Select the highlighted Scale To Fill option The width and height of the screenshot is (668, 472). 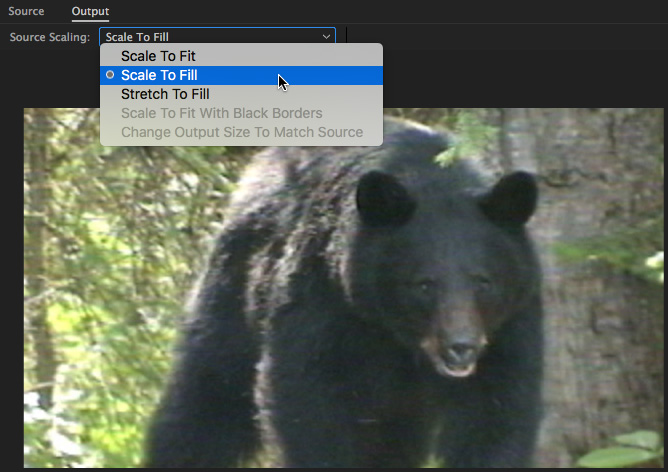[x=241, y=75]
